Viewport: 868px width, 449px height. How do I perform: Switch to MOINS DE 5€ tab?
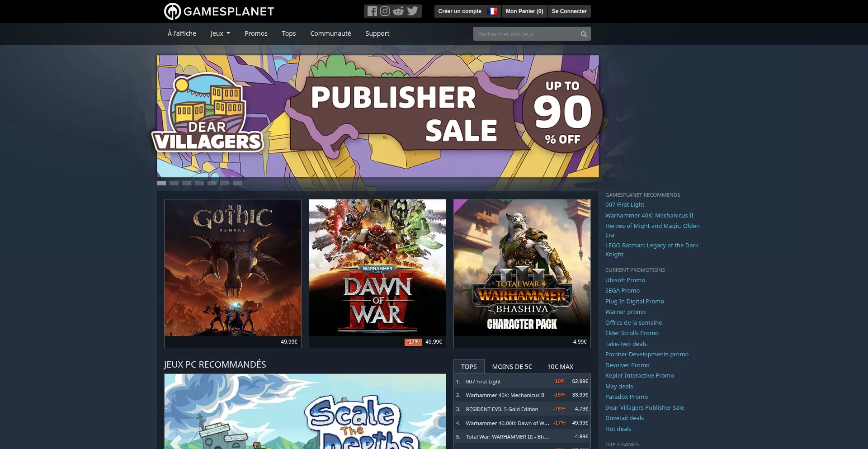point(512,367)
